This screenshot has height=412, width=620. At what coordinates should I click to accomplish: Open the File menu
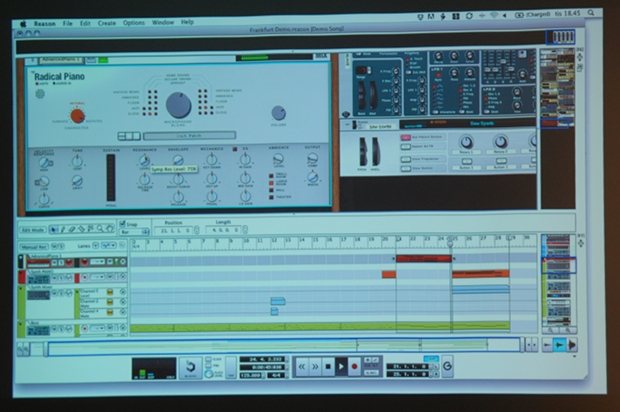(68, 23)
